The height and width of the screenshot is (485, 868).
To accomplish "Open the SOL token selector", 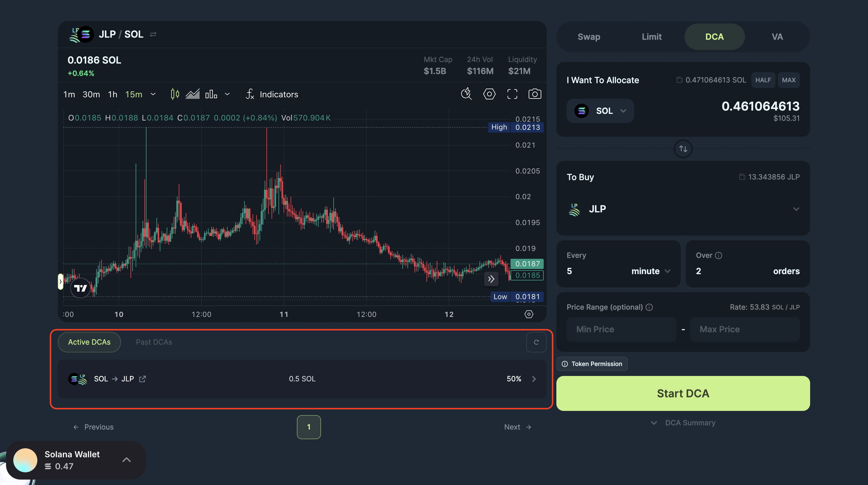I will (600, 111).
